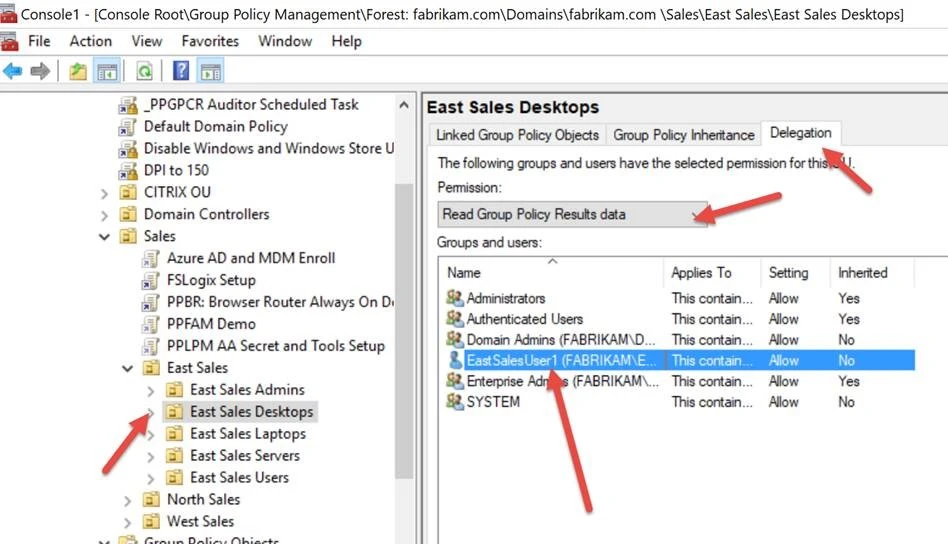Toggle the Show/Hide Console Tree icon
948x544 pixels.
click(107, 71)
